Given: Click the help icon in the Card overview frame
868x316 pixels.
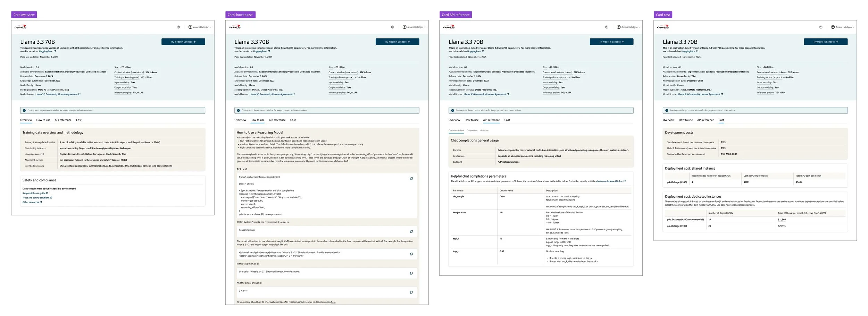Looking at the screenshot, I should 178,27.
